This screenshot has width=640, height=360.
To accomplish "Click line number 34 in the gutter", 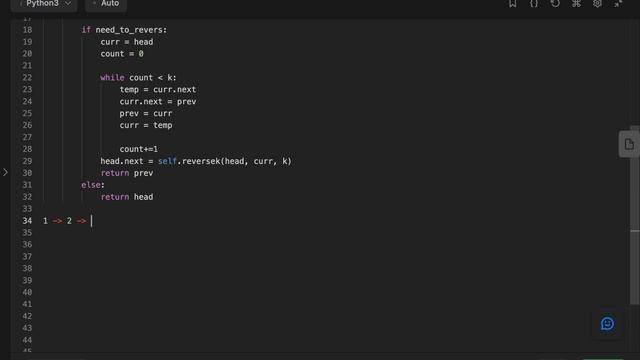I will (27, 221).
